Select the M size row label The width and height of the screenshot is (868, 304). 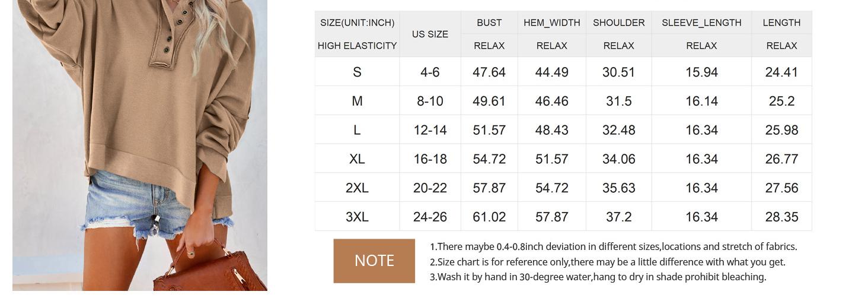point(357,101)
